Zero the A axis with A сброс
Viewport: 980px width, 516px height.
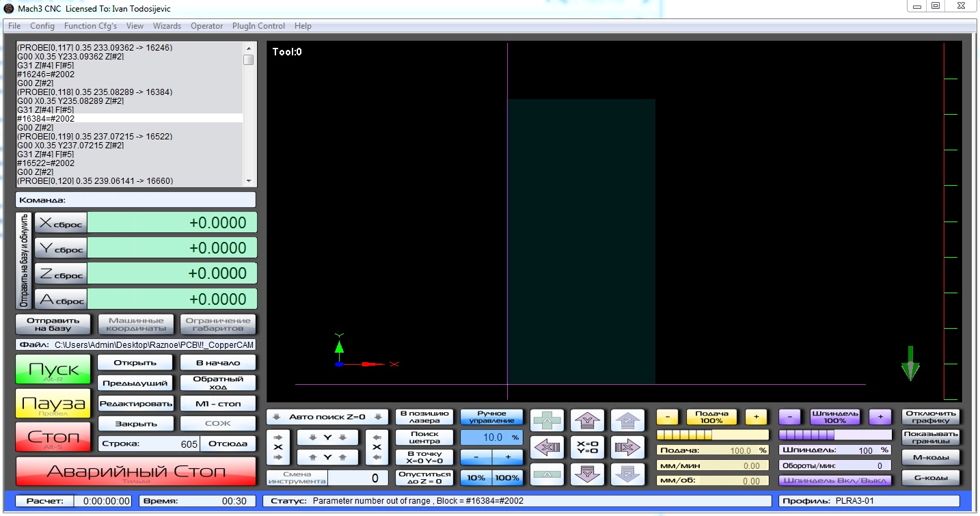[x=60, y=299]
